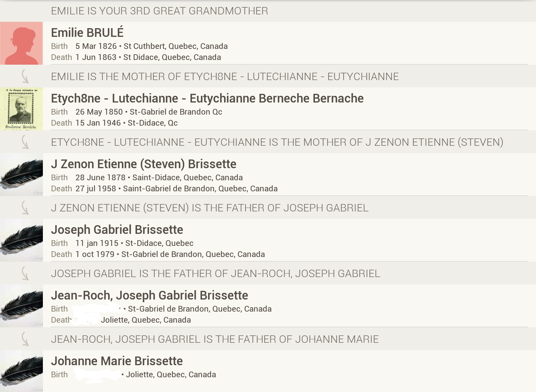Open Etych8ne Berneche's memorial card photo
The height and width of the screenshot is (392, 536).
tap(21, 109)
